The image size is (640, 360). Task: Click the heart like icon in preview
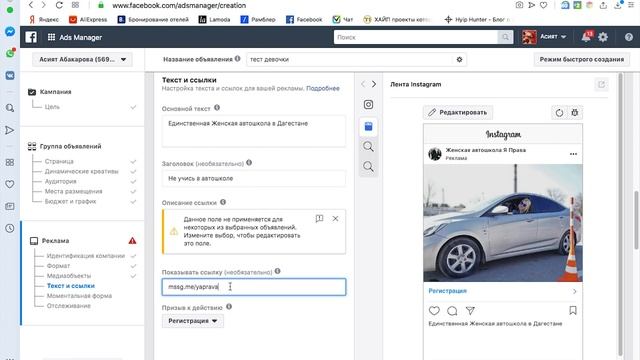pyautogui.click(x=434, y=311)
